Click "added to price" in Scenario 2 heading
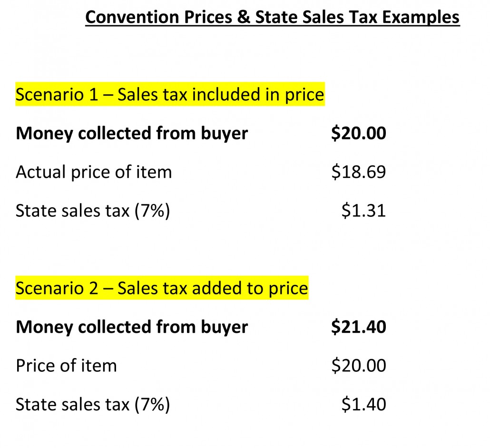This screenshot has height=448, width=490. [x=250, y=288]
